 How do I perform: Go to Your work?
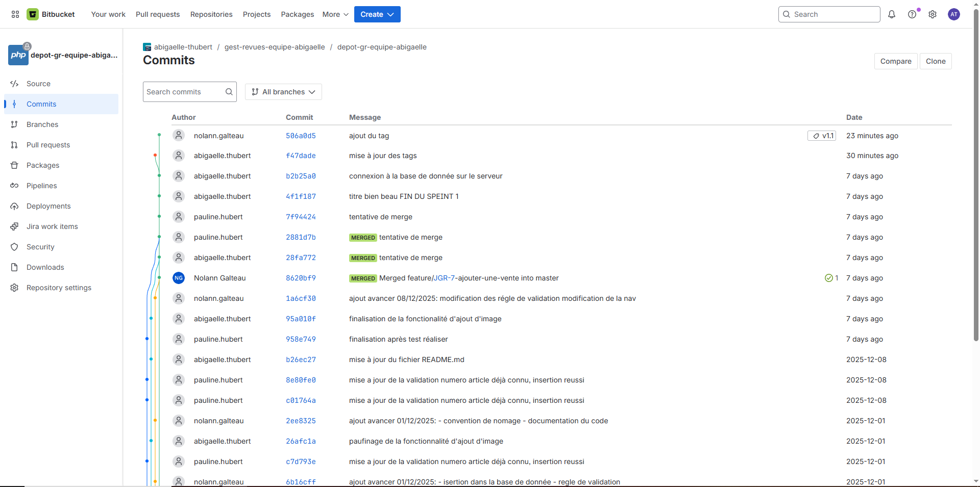tap(108, 14)
